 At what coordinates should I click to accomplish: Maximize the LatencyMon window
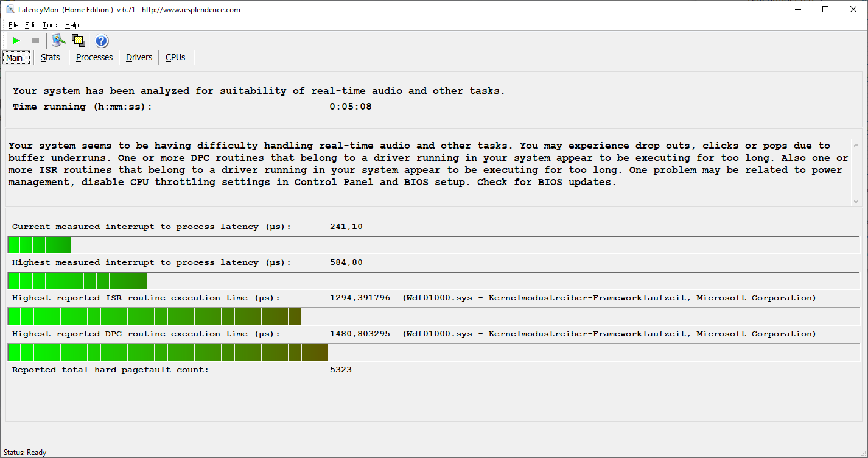pyautogui.click(x=825, y=9)
